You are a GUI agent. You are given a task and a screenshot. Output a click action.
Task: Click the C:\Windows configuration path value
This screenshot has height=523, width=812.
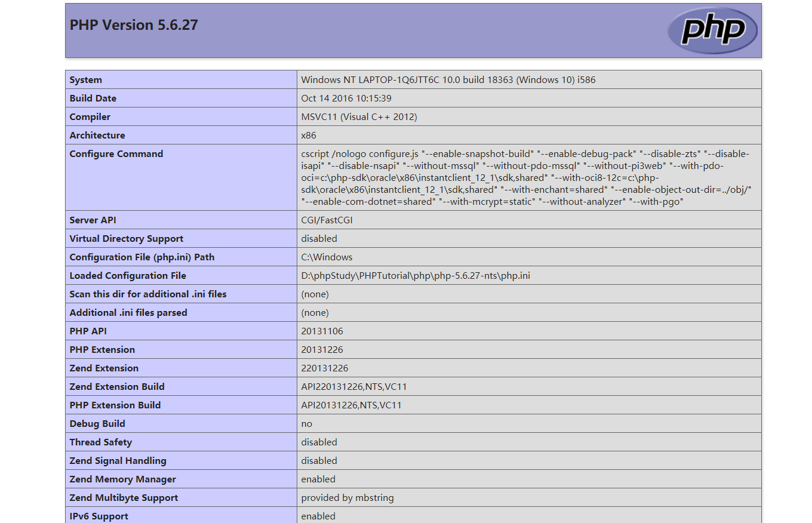tap(327, 257)
